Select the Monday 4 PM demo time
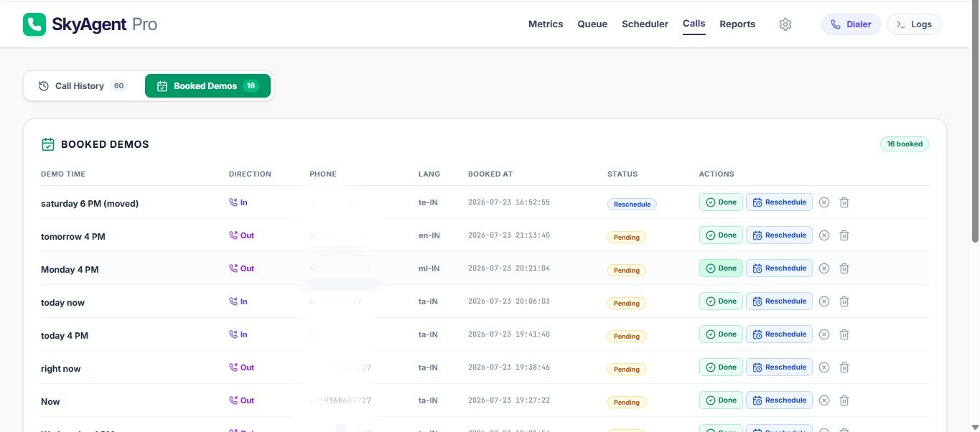Viewport: 980px width, 432px height. tap(70, 270)
